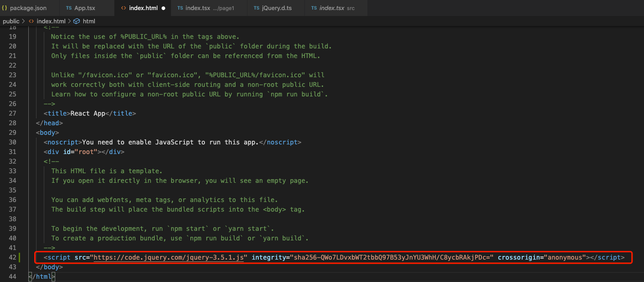Screen dimensions: 644x282
Task: Click the comment end marker on line 26
Action: [49, 104]
